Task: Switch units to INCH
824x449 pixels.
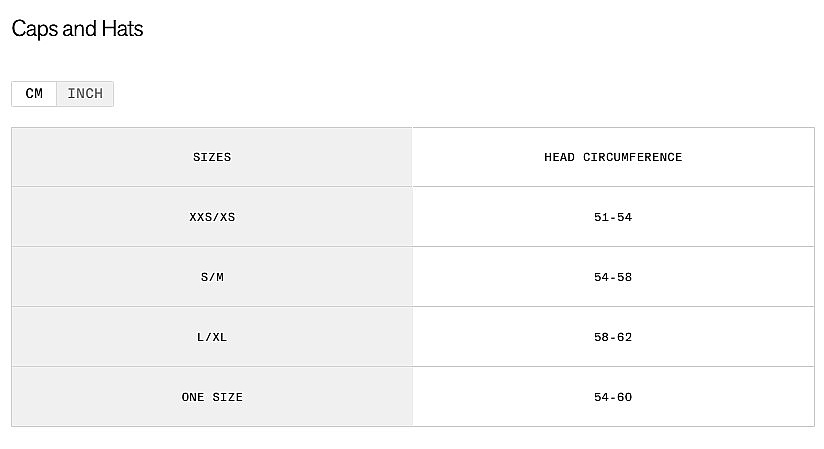Action: (85, 94)
